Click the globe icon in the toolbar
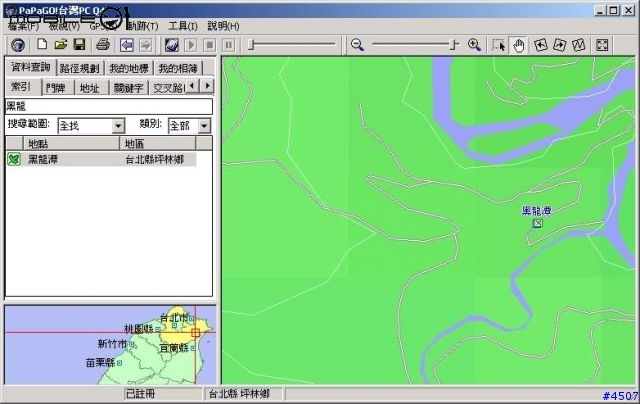The height and width of the screenshot is (404, 640). pyautogui.click(x=18, y=44)
